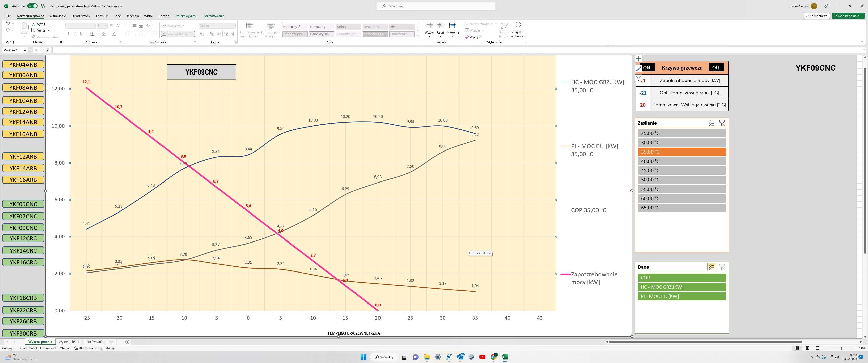Click the chart filters funnel icon

(x=639, y=78)
